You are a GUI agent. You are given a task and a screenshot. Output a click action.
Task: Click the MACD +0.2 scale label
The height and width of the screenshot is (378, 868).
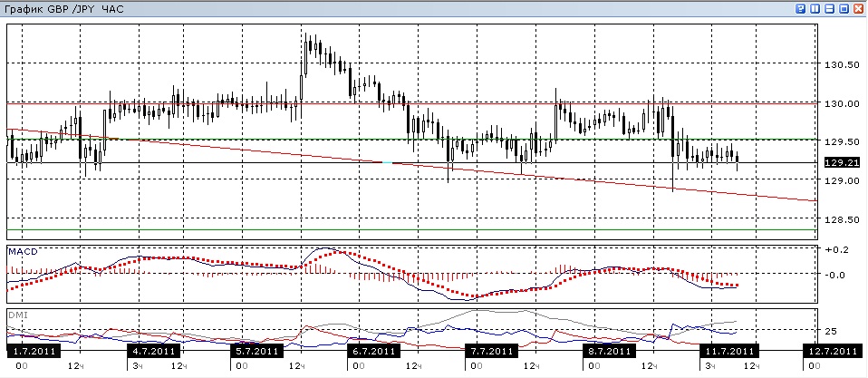(x=835, y=249)
